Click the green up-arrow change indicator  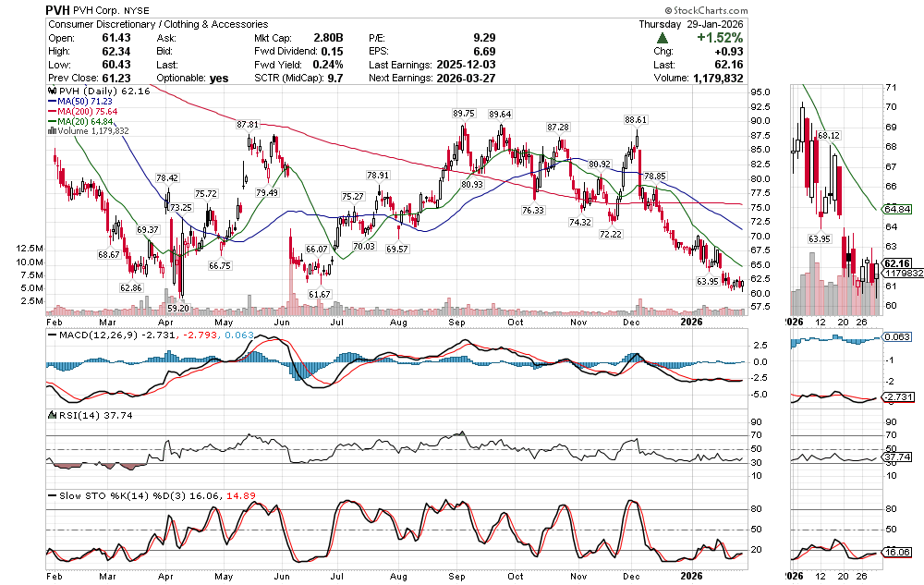(x=663, y=38)
